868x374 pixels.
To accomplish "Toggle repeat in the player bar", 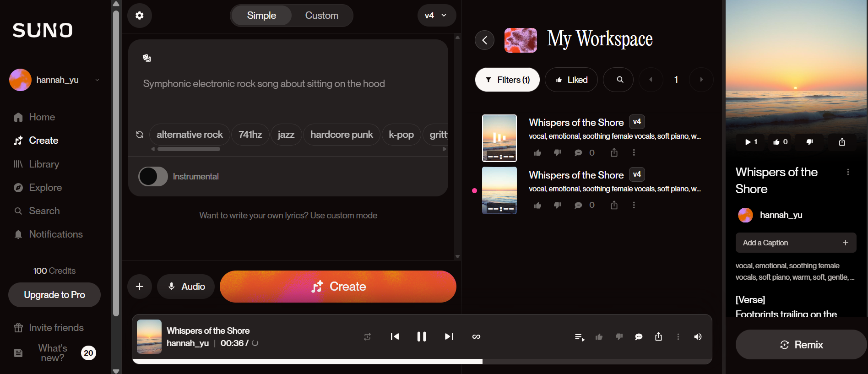I will coord(367,337).
